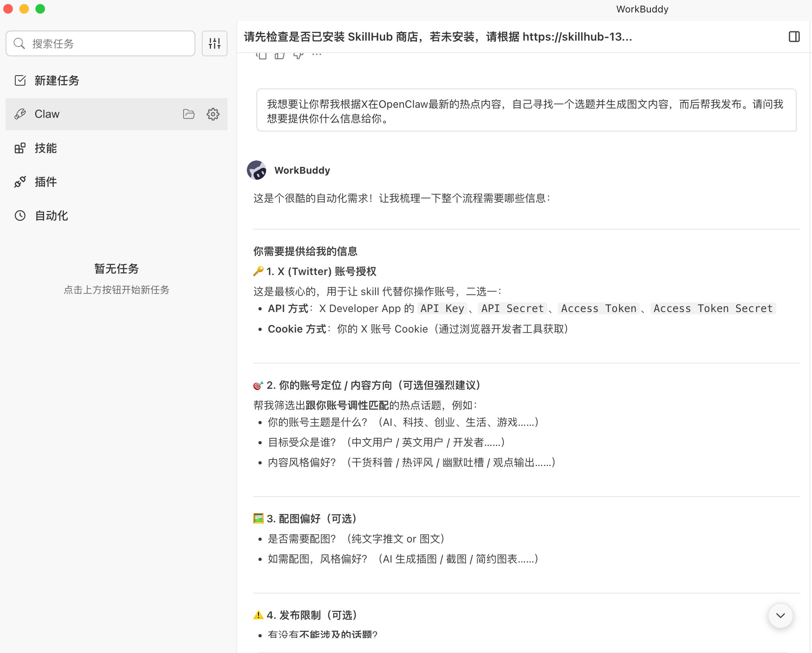Click the conversation title at top
812x653 pixels.
pyautogui.click(x=437, y=37)
